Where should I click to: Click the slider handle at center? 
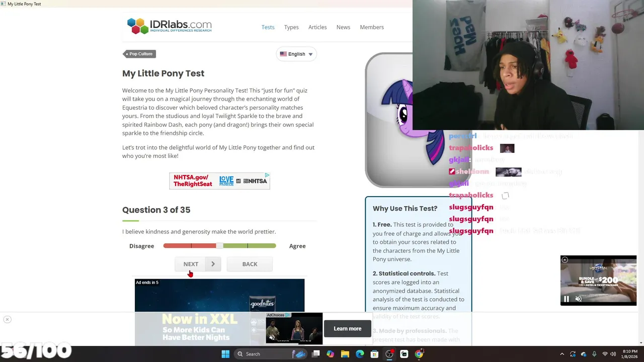pyautogui.click(x=219, y=246)
